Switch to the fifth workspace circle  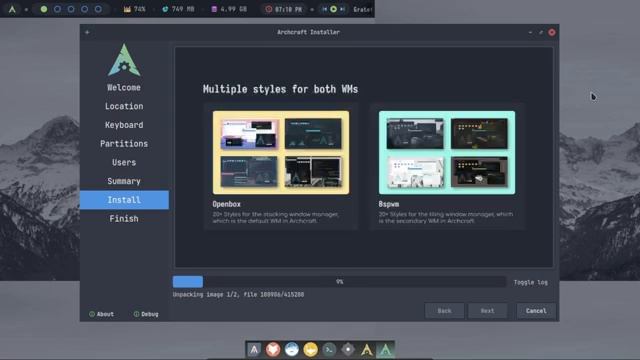(x=98, y=9)
